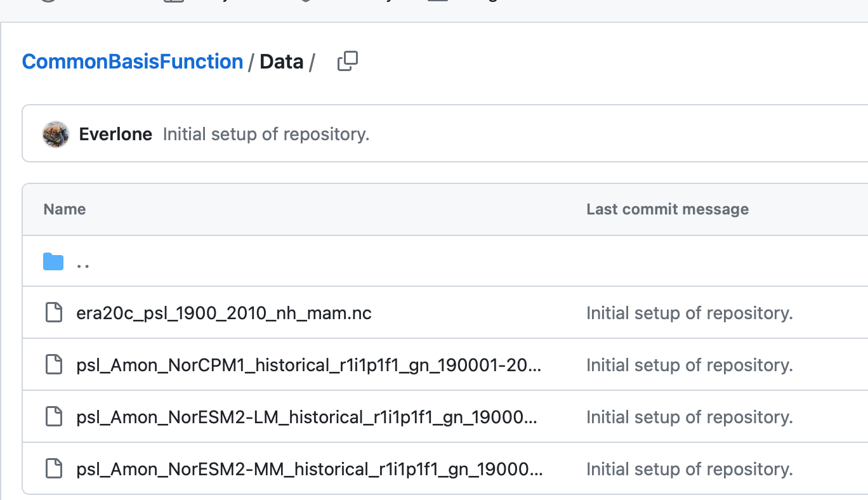This screenshot has width=868, height=500.
Task: Open the era20c_psl_1900_2010_nh_mam.nc file
Action: [223, 313]
